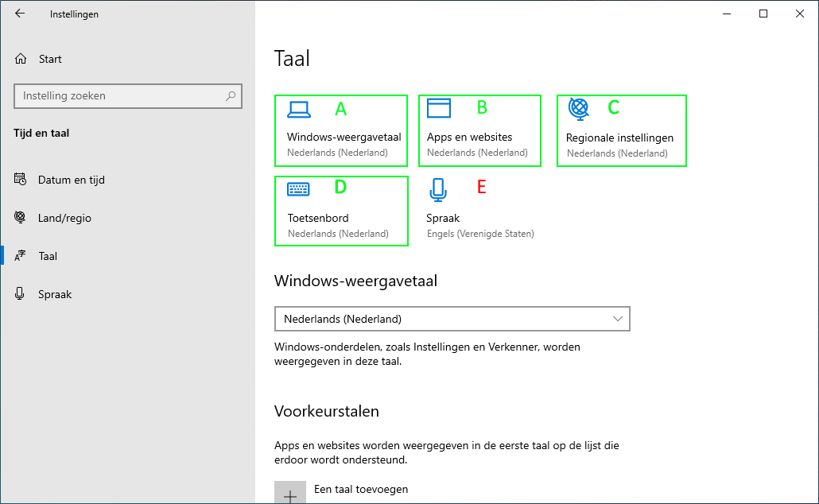
Task: Click the Taal page heading
Action: point(292,58)
